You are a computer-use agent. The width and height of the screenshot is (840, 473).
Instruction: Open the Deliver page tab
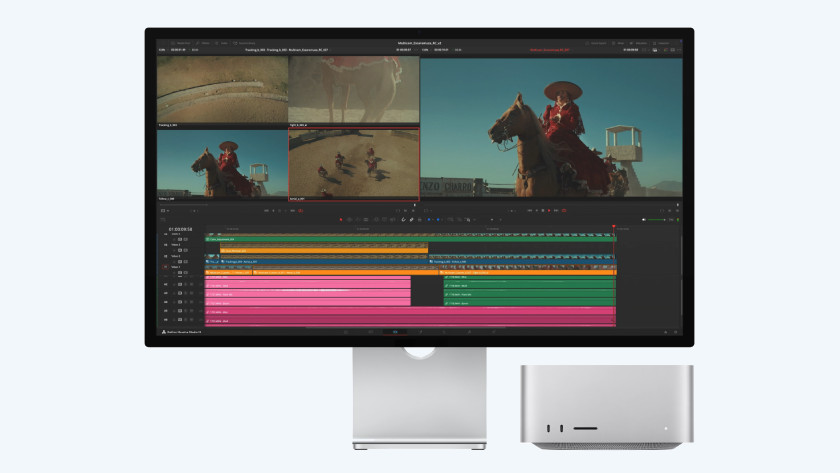493,332
